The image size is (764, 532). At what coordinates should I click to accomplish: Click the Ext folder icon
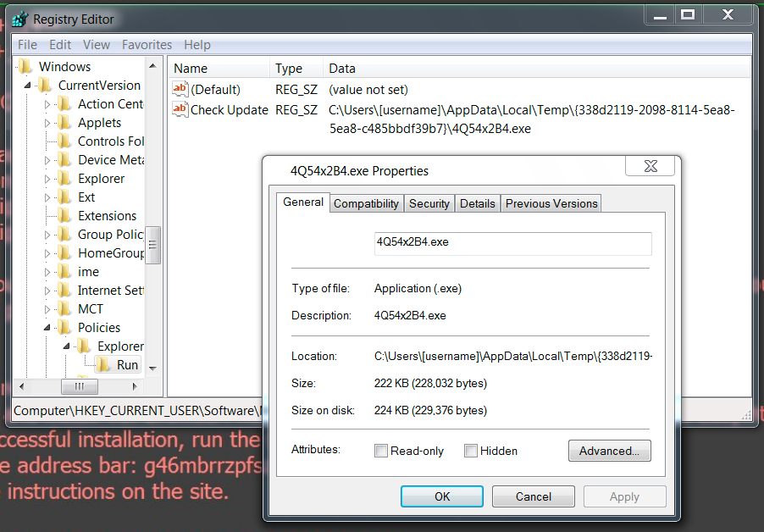(x=64, y=197)
